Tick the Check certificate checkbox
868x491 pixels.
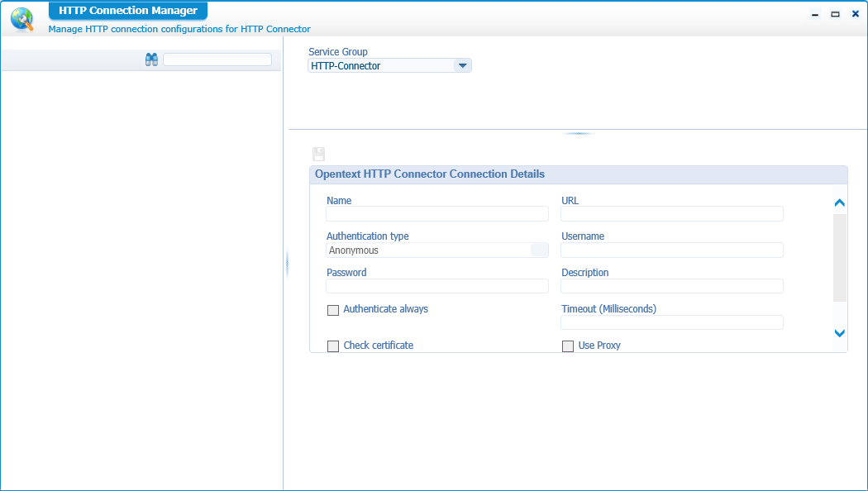click(332, 346)
